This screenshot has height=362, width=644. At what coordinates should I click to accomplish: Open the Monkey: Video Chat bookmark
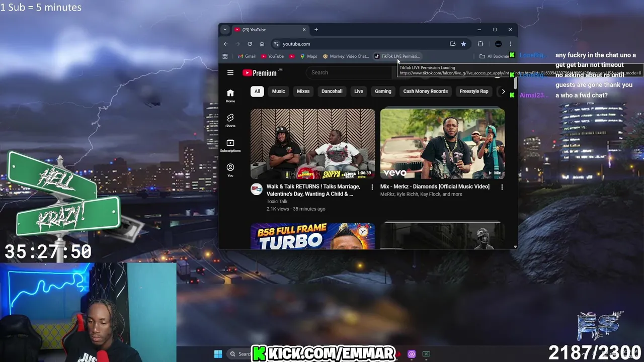(346, 56)
